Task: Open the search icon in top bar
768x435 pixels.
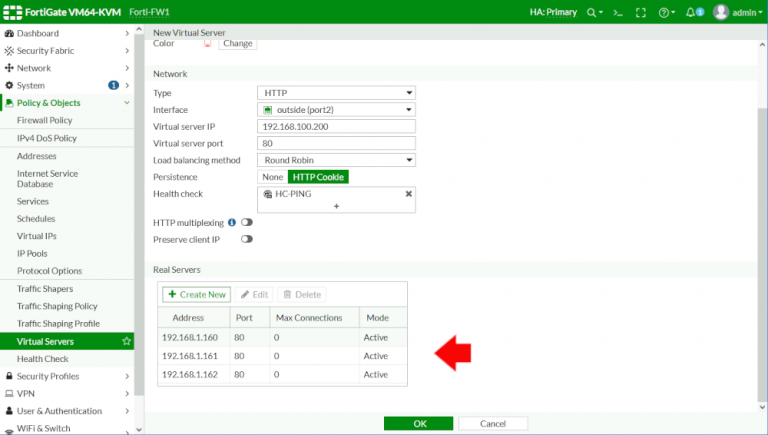Action: 594,13
